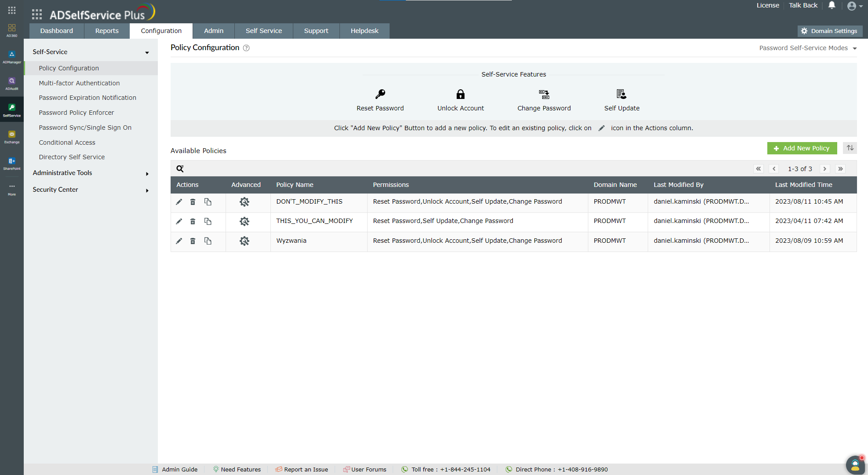Delete the Wyzwania policy via trash icon
868x475 pixels.
193,241
